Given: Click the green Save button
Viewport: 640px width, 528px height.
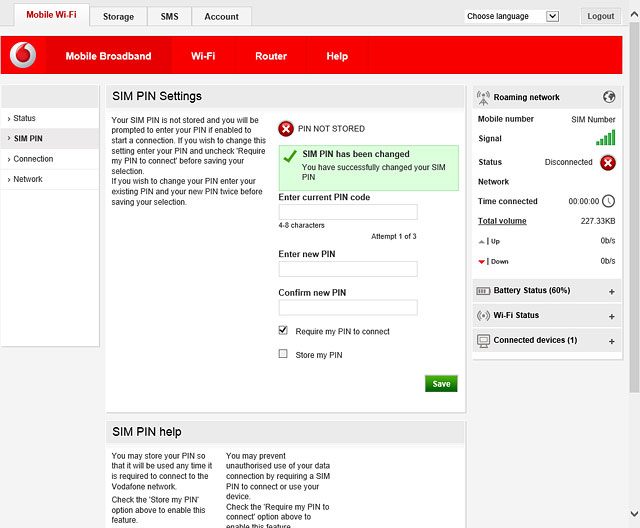Looking at the screenshot, I should click(441, 384).
